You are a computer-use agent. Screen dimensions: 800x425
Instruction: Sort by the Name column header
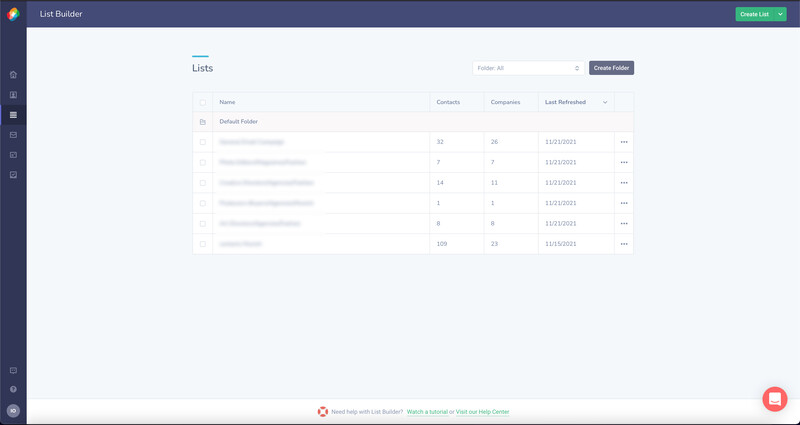pos(227,102)
